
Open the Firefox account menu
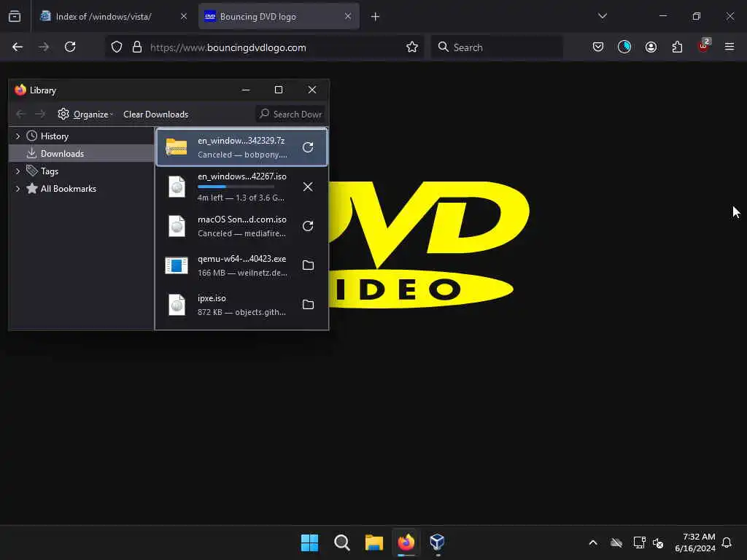click(x=651, y=47)
